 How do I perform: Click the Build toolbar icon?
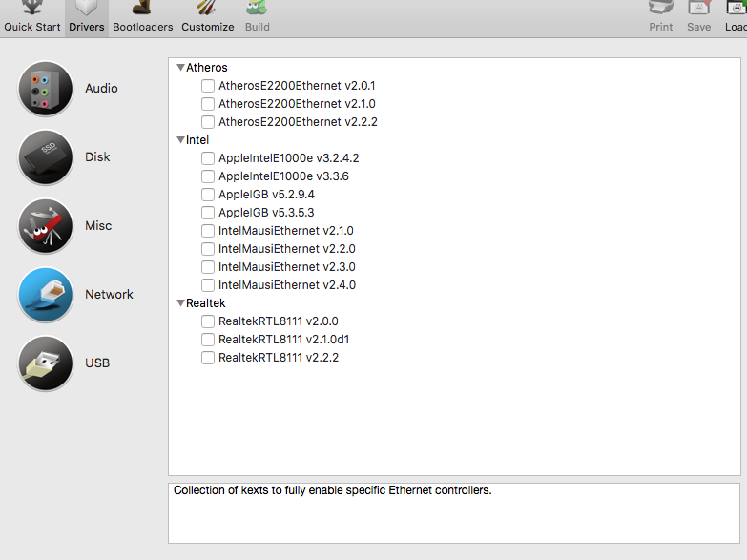pos(257,7)
